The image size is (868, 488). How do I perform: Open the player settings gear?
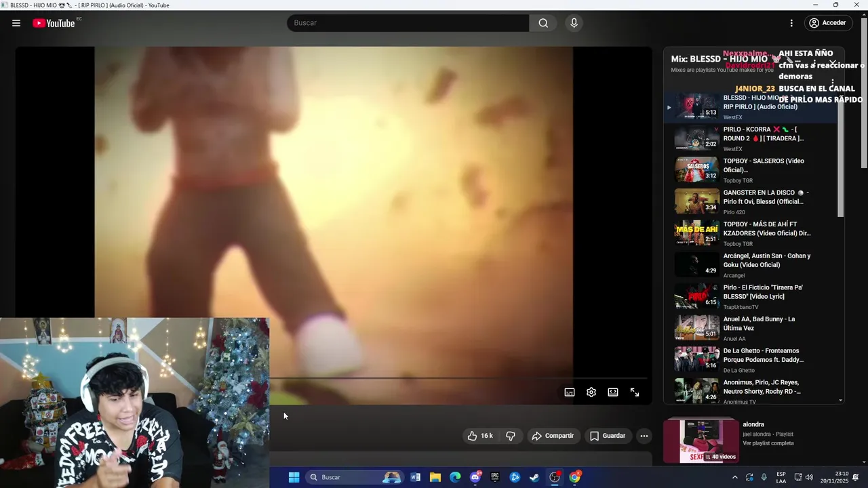591,392
